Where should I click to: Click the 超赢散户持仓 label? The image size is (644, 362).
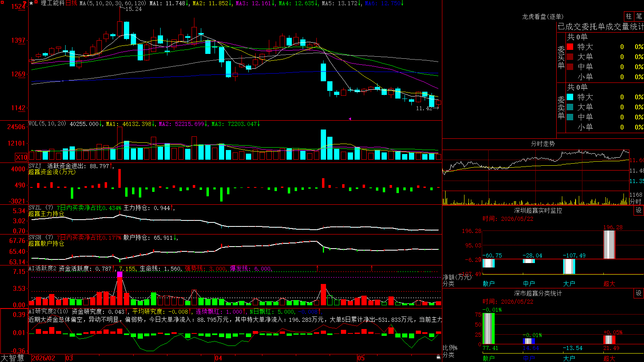pos(46,244)
